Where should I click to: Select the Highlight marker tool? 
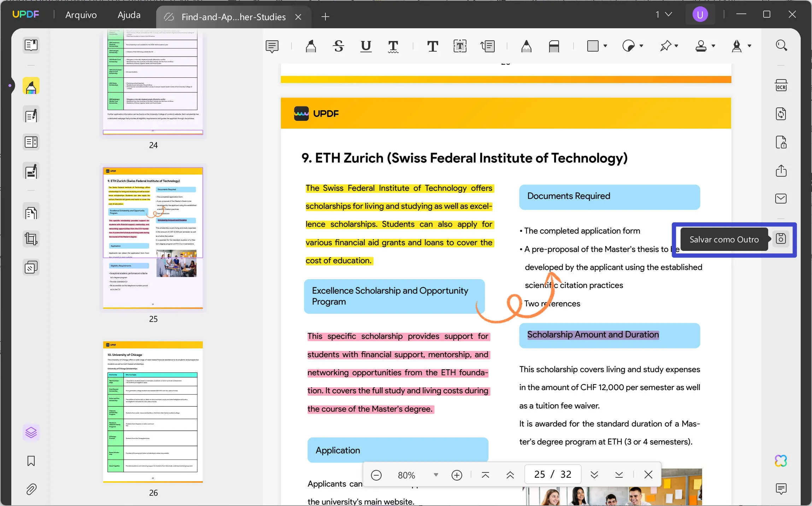(311, 46)
